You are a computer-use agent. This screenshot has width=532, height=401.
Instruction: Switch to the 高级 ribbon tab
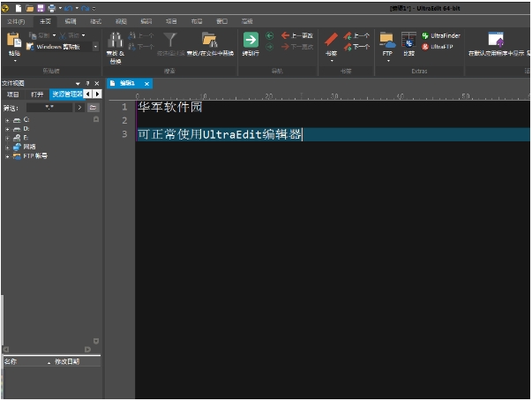click(x=247, y=21)
